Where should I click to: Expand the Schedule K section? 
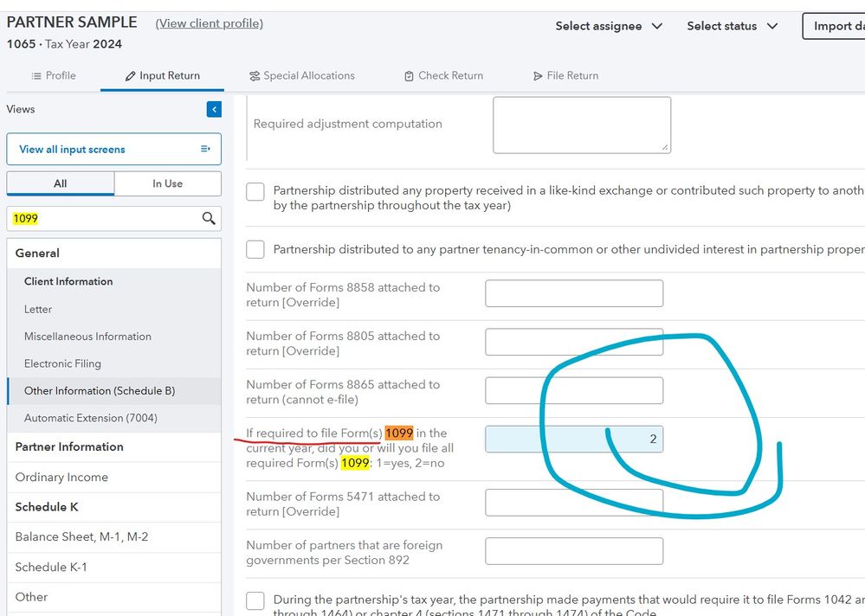tap(47, 507)
